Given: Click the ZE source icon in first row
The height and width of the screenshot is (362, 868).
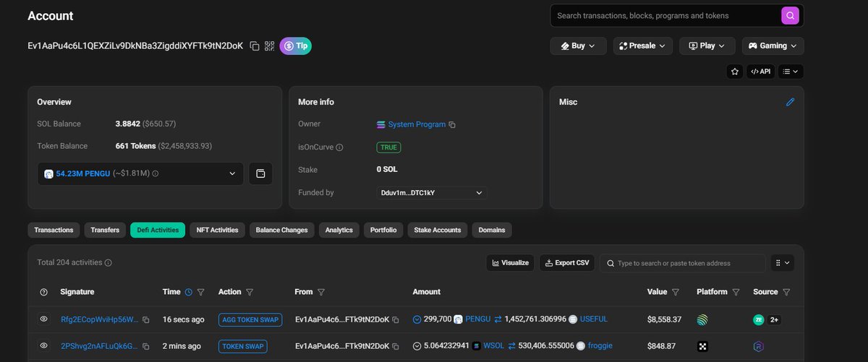Looking at the screenshot, I should tap(759, 319).
